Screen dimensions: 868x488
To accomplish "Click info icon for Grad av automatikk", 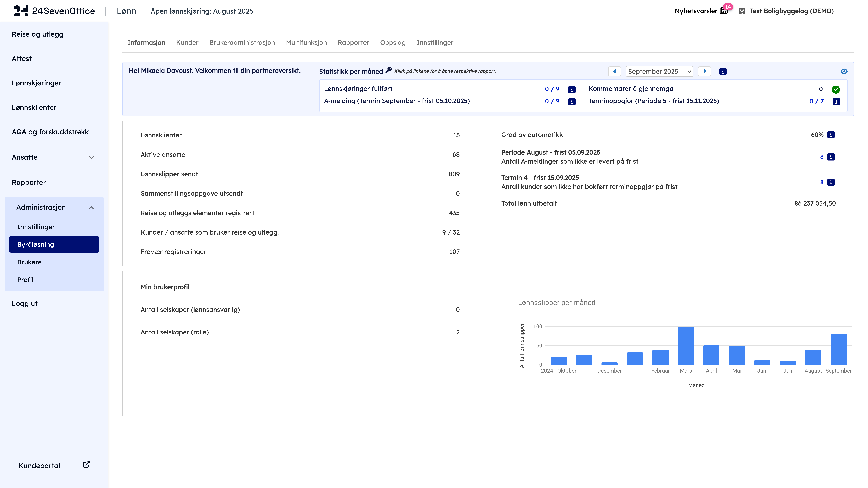I will pyautogui.click(x=831, y=135).
